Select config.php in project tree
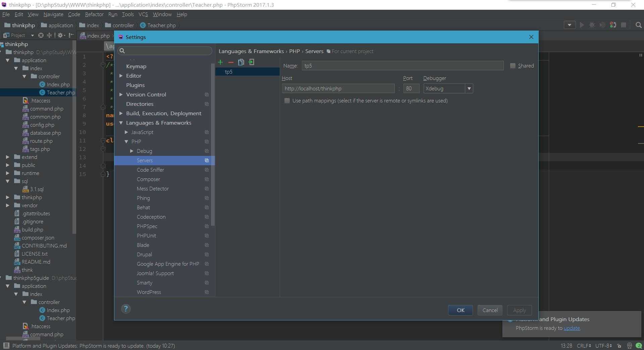The height and width of the screenshot is (350, 644). (42, 125)
